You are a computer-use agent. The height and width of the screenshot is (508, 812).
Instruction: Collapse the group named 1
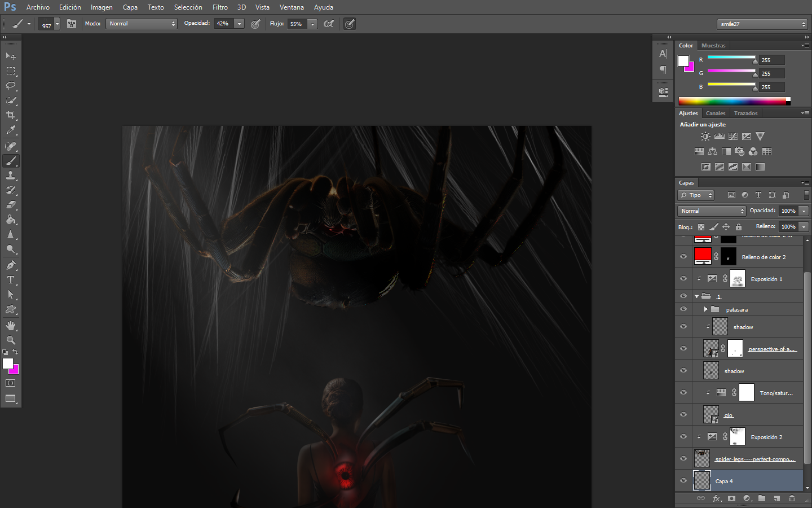click(696, 296)
